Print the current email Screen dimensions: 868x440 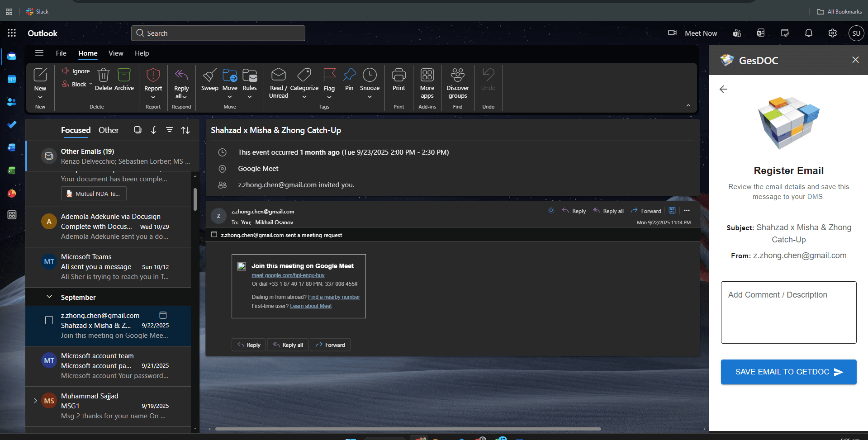pyautogui.click(x=399, y=80)
